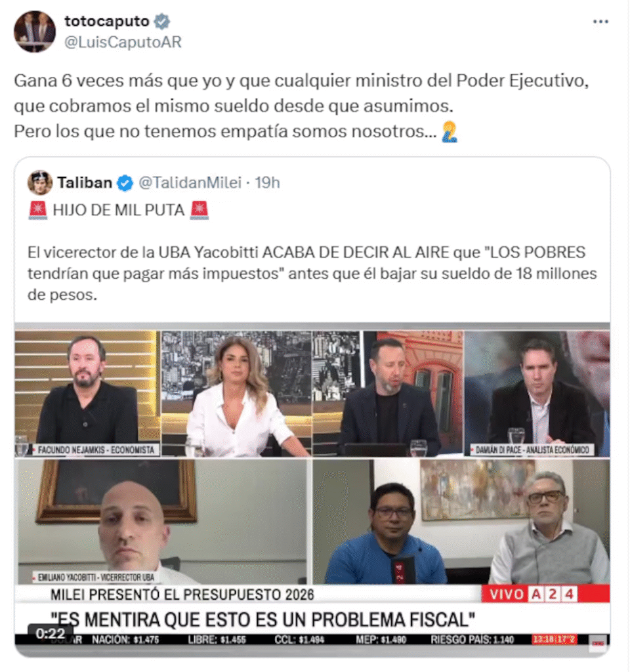Click the second red siren emoji
Screen dimensions: 630x672
coord(199,210)
